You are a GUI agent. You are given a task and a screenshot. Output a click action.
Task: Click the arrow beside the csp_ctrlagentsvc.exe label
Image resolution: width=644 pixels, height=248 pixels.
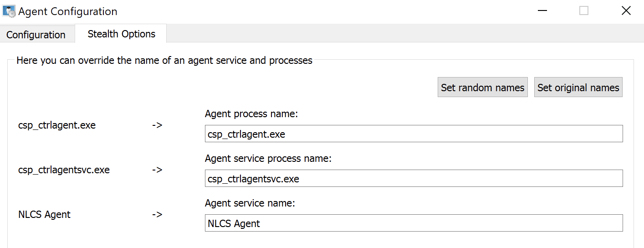[x=157, y=170]
